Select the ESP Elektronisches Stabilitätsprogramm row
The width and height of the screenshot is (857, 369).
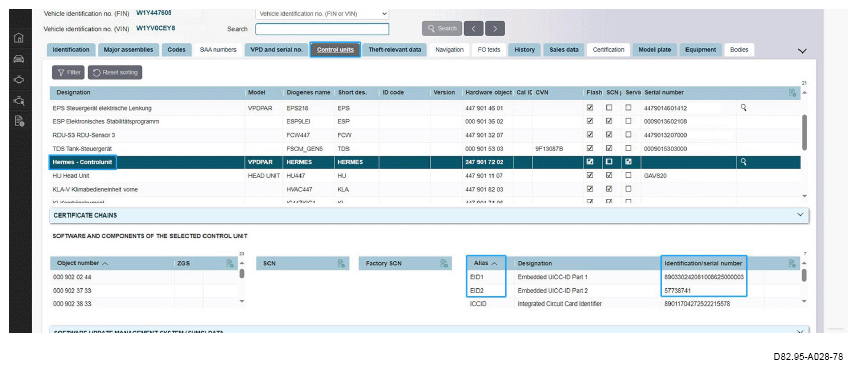(x=425, y=121)
